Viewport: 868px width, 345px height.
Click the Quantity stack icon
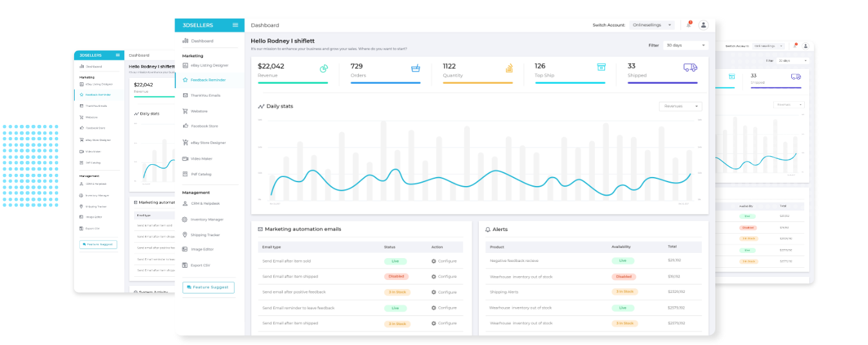[509, 68]
